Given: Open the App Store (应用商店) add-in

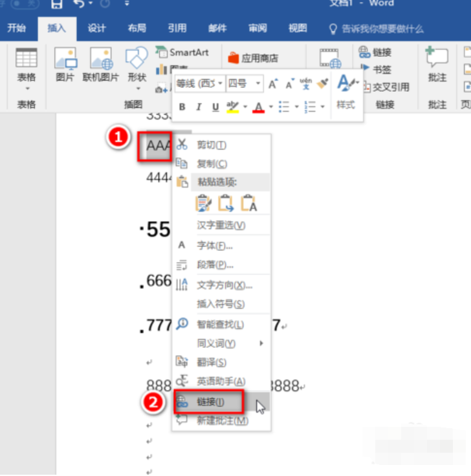Looking at the screenshot, I should pyautogui.click(x=253, y=58).
